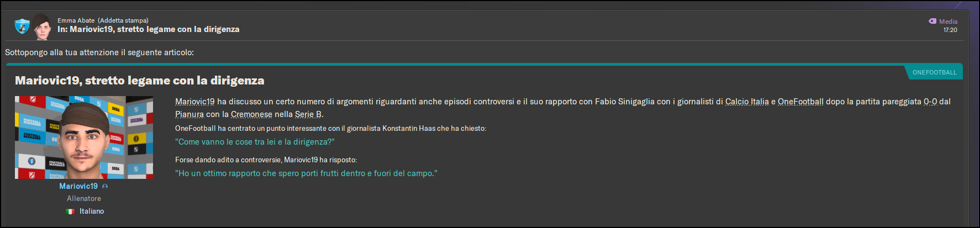
Task: Open the Cremonese club link
Action: click(x=251, y=114)
